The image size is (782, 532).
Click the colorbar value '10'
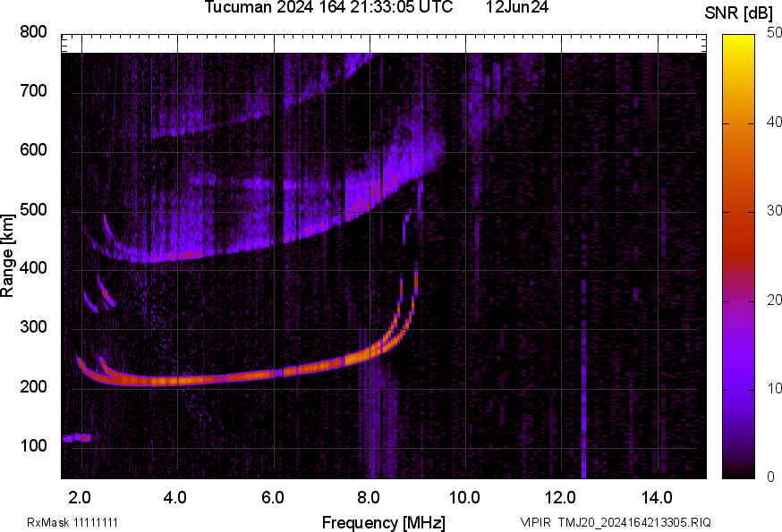[774, 389]
